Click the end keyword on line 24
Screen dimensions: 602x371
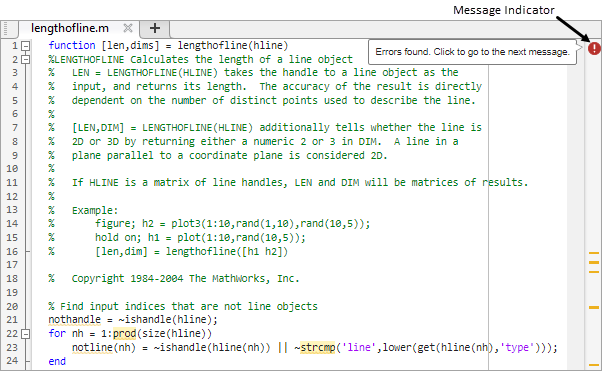click(x=57, y=361)
